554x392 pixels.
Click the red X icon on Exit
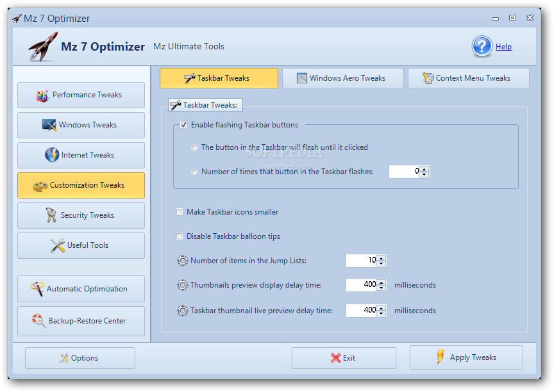335,358
